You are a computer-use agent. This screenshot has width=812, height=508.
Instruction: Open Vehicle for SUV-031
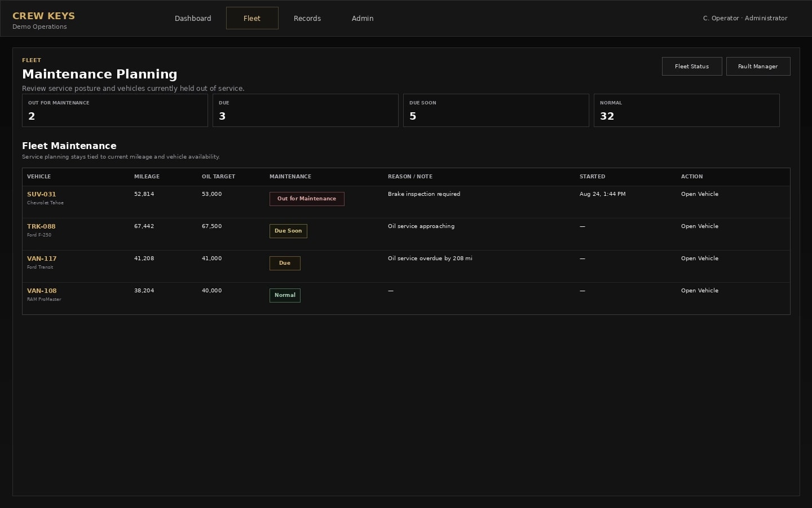click(x=700, y=194)
